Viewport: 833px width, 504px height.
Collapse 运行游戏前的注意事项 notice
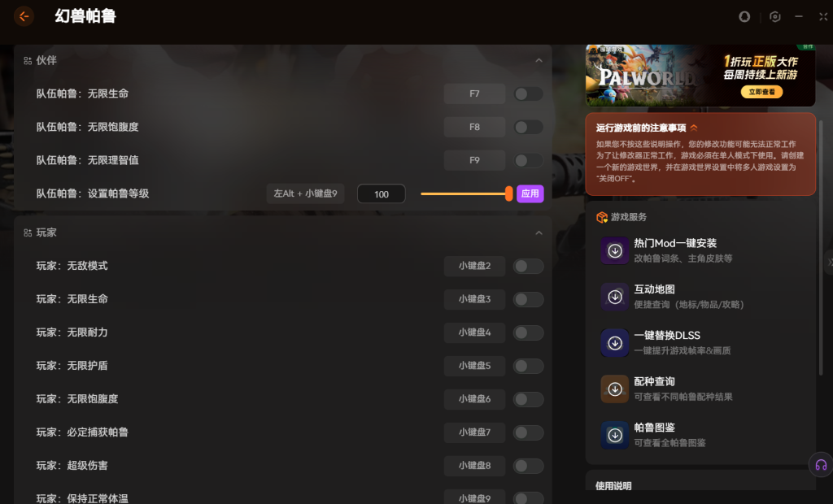tap(694, 128)
